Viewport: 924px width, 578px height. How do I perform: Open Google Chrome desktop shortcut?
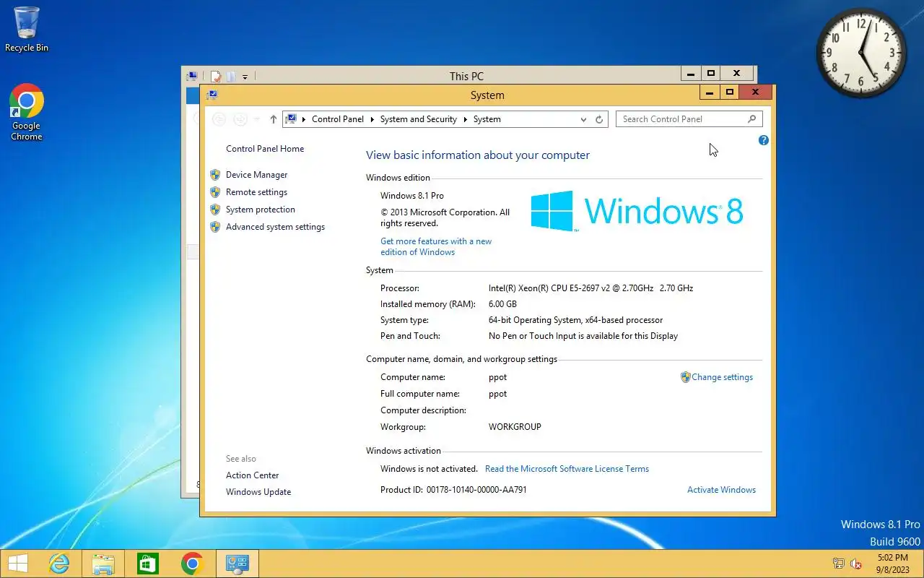[x=27, y=112]
